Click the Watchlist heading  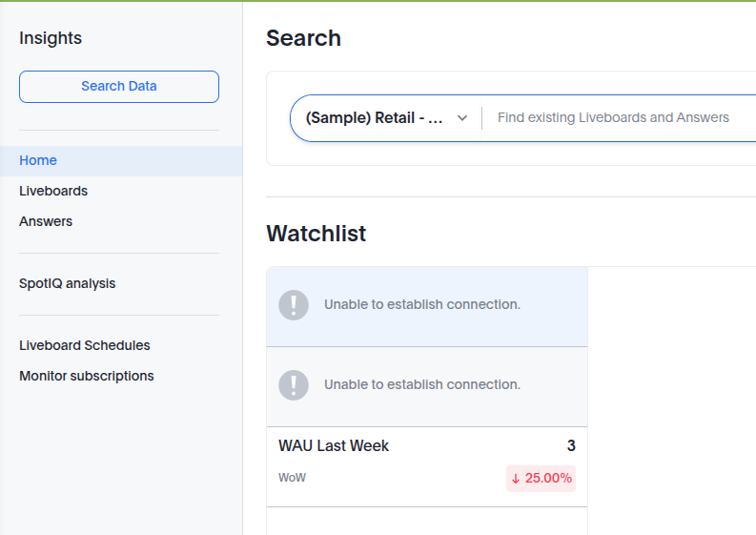pos(316,234)
